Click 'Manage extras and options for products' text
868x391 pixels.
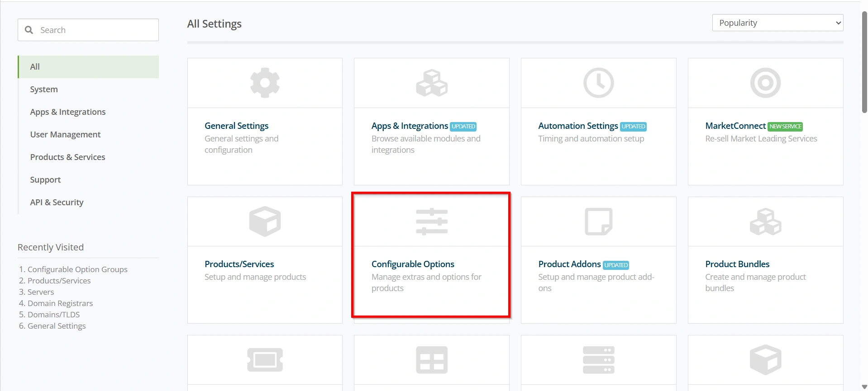[426, 283]
